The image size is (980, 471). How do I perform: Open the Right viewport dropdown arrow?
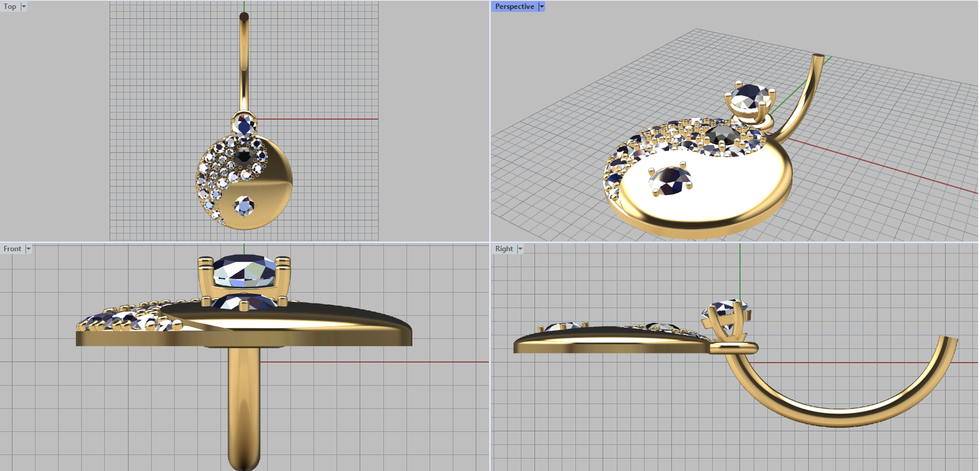pyautogui.click(x=520, y=249)
